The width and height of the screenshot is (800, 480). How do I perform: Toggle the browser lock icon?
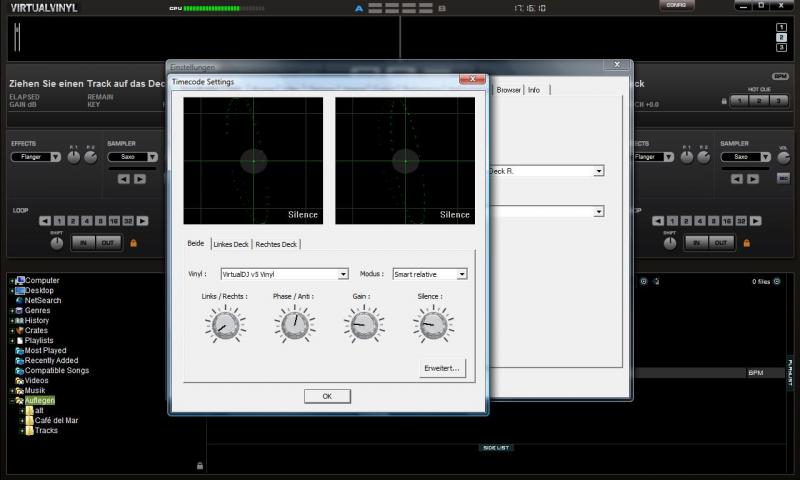coord(200,465)
